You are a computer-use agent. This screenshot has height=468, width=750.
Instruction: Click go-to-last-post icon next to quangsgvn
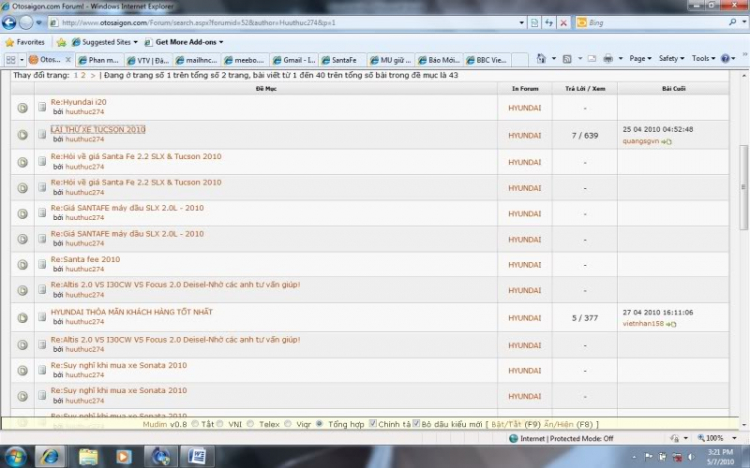coord(667,142)
